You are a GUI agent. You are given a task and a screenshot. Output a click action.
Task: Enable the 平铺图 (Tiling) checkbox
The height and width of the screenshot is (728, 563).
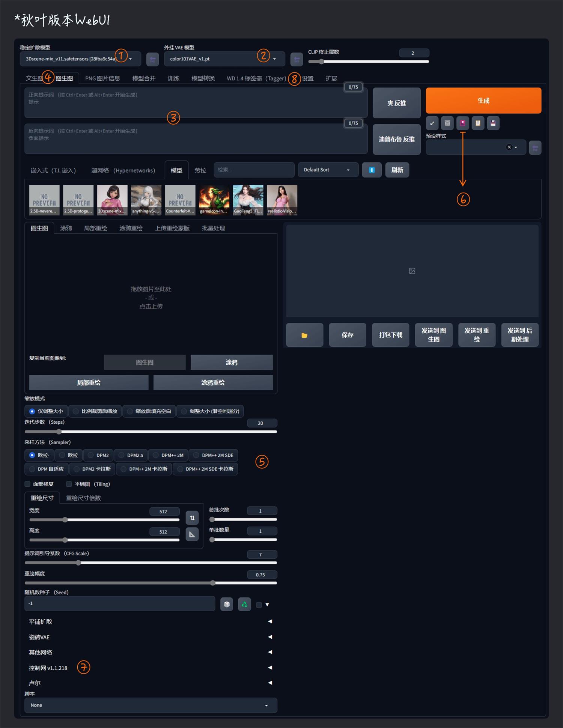pos(69,484)
